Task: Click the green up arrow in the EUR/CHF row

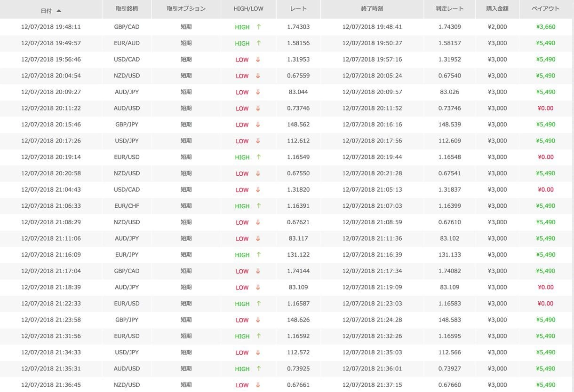Action: (258, 206)
